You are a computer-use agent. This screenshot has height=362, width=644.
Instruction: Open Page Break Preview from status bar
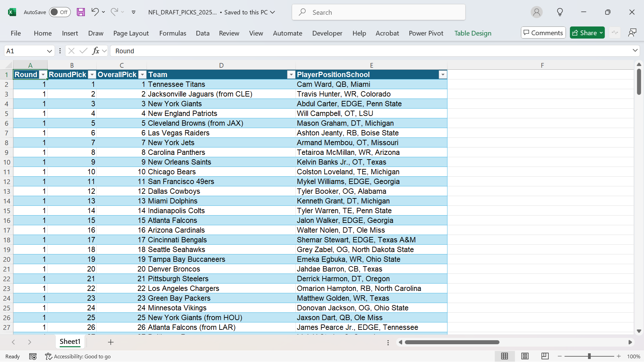(x=545, y=356)
